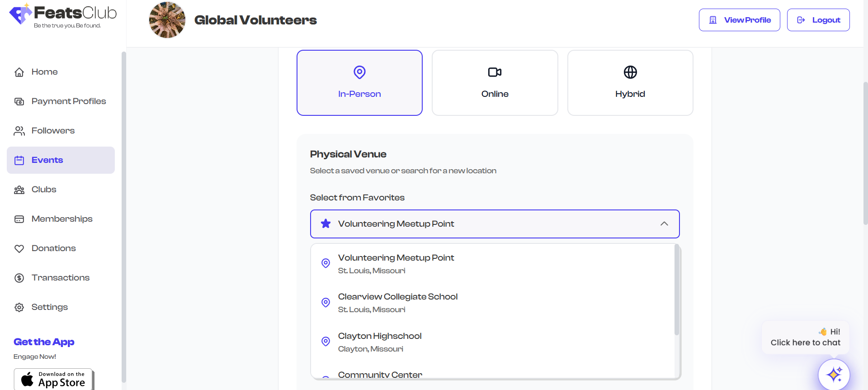This screenshot has height=390, width=868.
Task: View Transactions page
Action: [x=61, y=278]
